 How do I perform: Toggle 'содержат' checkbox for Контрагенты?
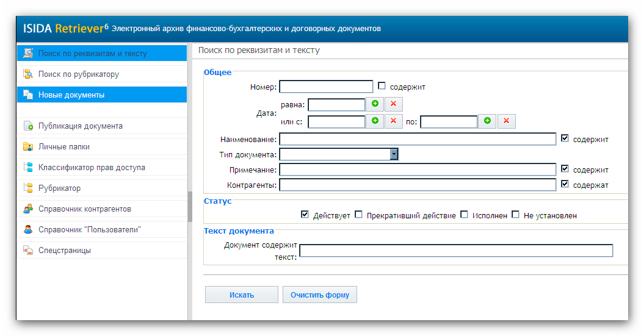[565, 184]
